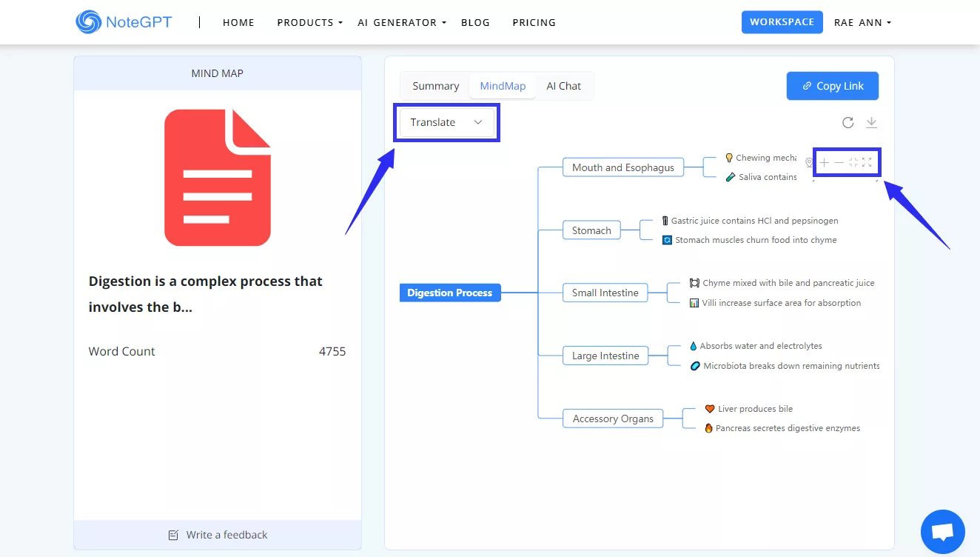
Task: Open the Translate dropdown
Action: (446, 121)
